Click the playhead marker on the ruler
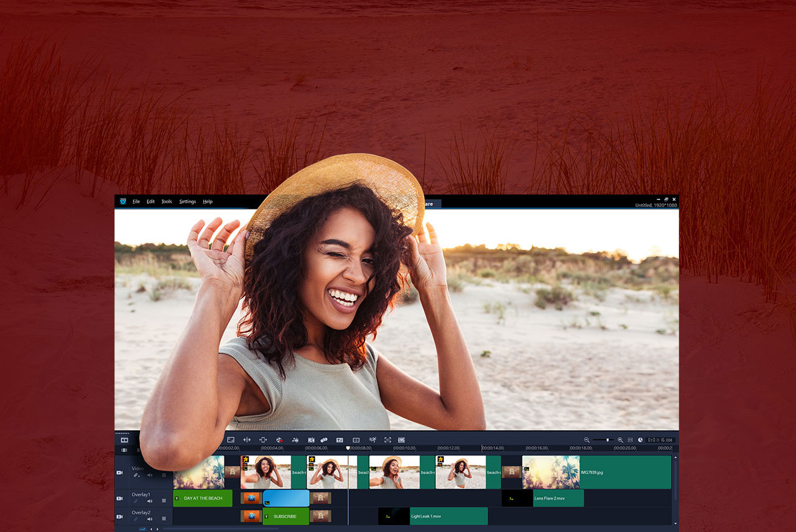Image resolution: width=796 pixels, height=532 pixels. click(348, 447)
